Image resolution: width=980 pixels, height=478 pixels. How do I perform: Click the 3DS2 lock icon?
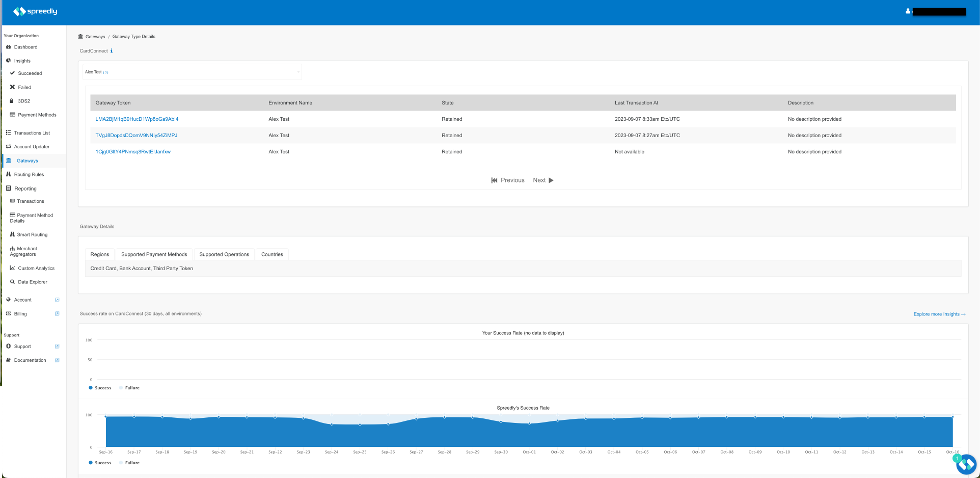[x=12, y=101]
